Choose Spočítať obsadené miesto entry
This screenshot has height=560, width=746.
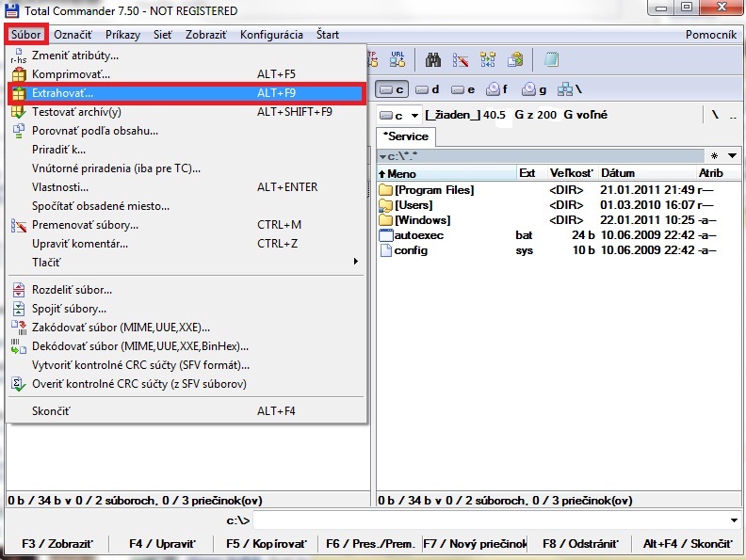[186, 206]
